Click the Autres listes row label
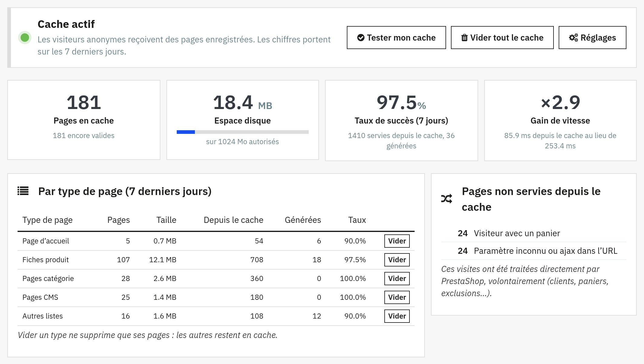Viewport: 644px width, 364px height. tap(42, 316)
